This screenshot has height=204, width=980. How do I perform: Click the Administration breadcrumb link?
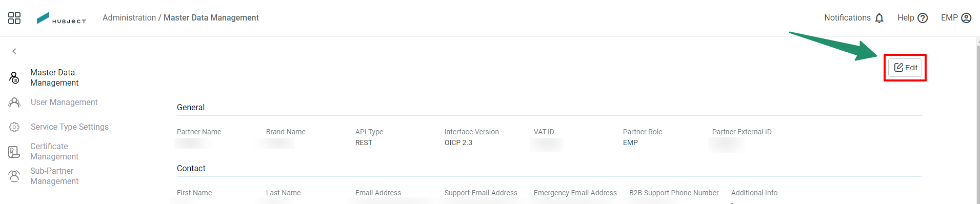[129, 18]
